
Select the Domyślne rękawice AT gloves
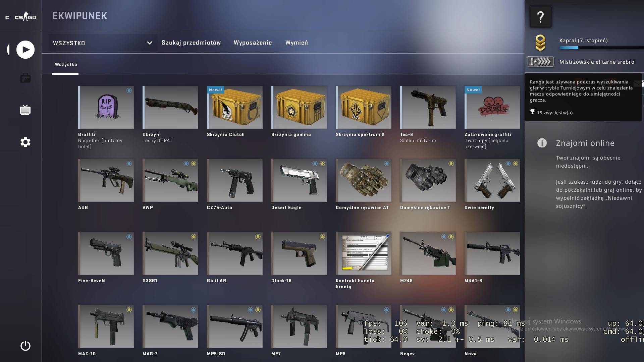coord(364,180)
